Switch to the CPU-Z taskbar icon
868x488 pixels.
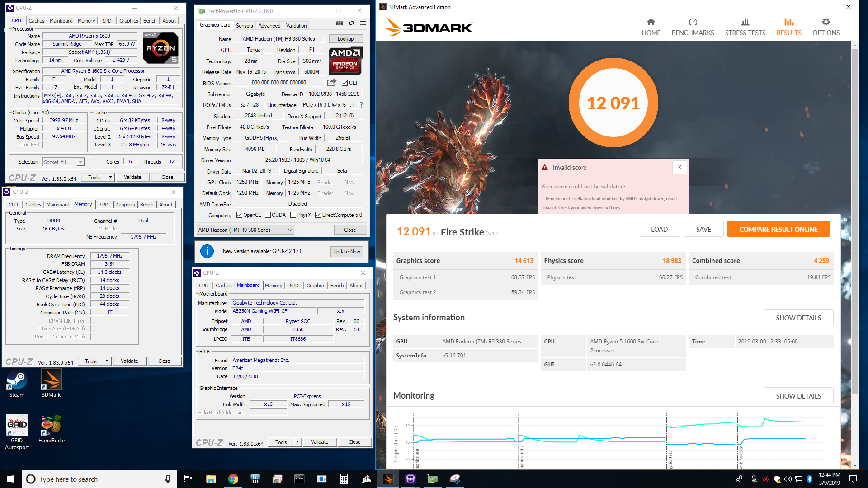coord(410,479)
